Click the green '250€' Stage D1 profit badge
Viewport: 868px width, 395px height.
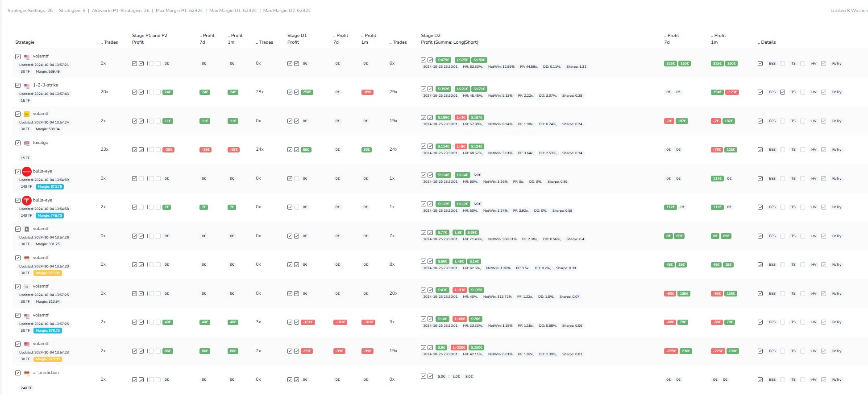(x=307, y=92)
